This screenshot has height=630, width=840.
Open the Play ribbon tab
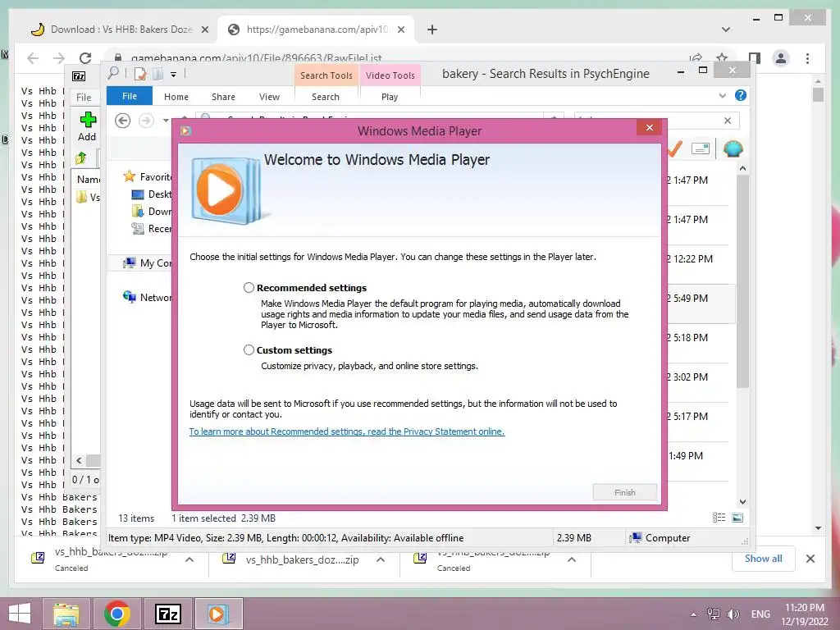pyautogui.click(x=390, y=97)
